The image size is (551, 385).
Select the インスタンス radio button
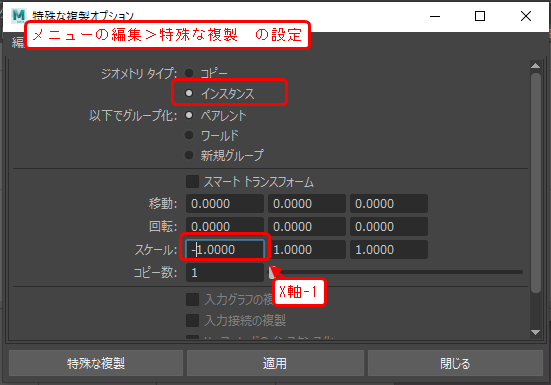point(189,93)
